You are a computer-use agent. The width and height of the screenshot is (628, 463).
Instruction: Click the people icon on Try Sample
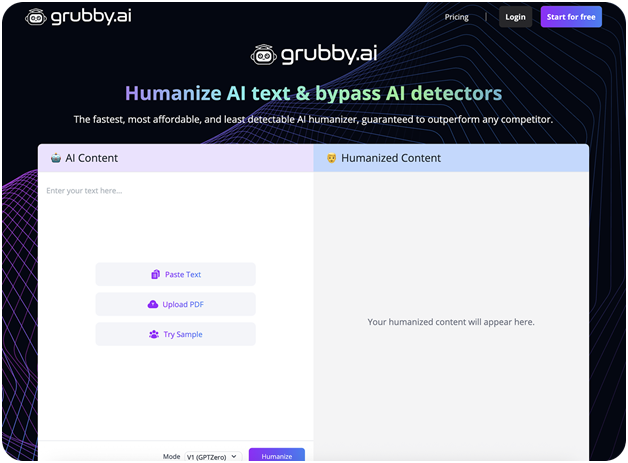[153, 334]
